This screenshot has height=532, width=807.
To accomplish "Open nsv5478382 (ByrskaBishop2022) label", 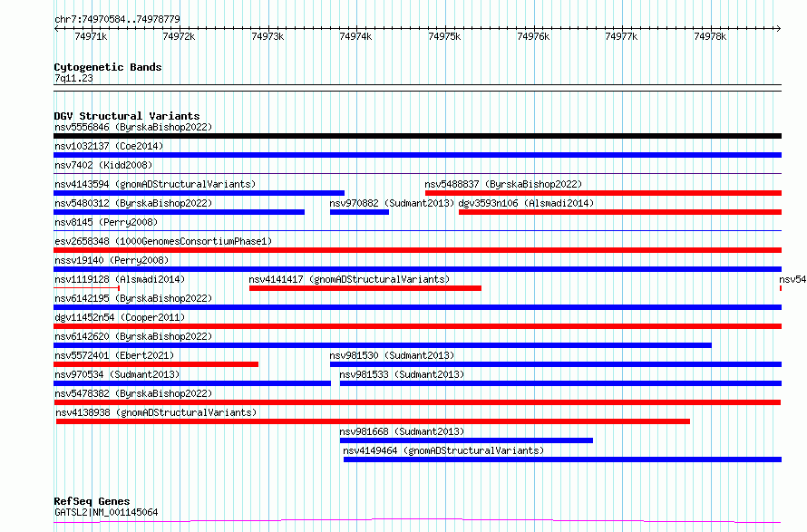I will point(133,393).
